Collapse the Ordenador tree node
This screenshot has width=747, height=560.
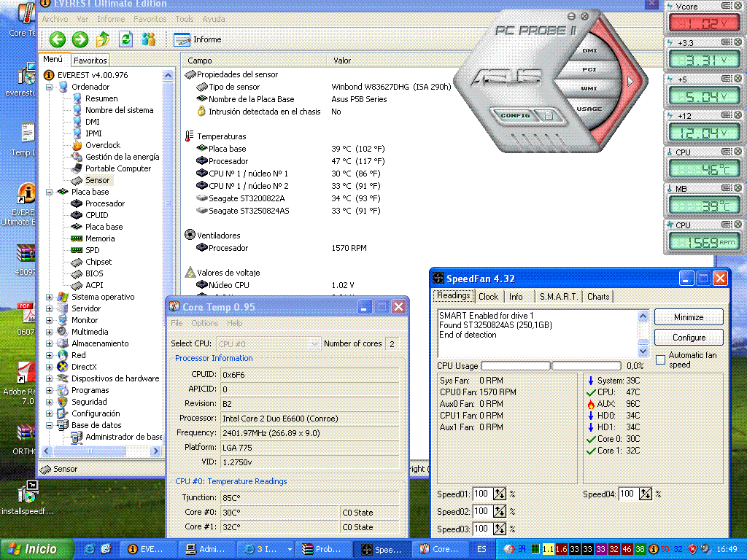point(49,87)
